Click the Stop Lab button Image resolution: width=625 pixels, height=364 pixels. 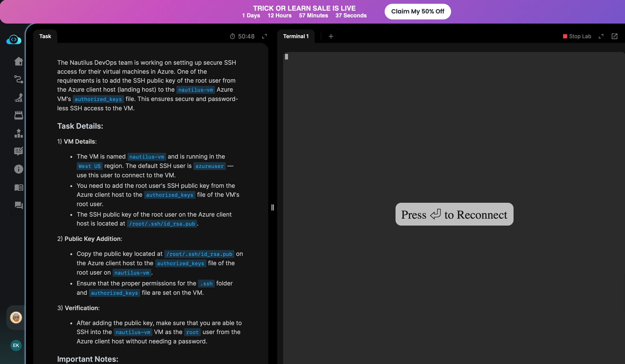[577, 36]
